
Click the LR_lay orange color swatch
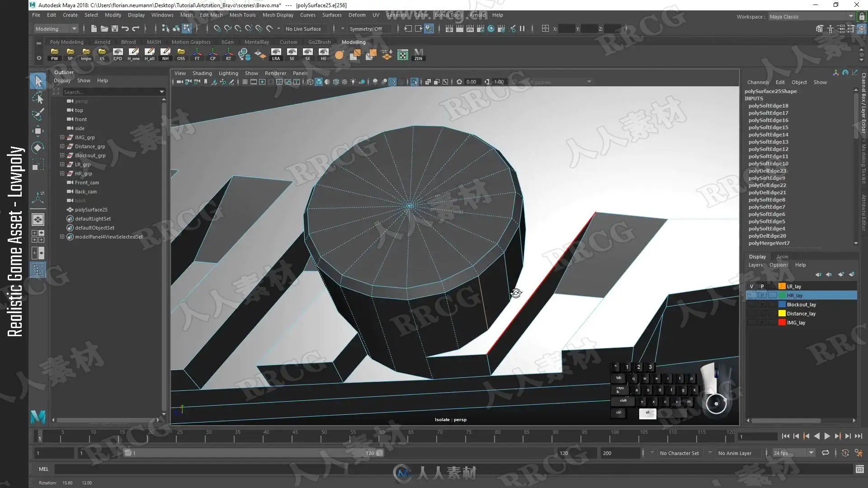(782, 286)
